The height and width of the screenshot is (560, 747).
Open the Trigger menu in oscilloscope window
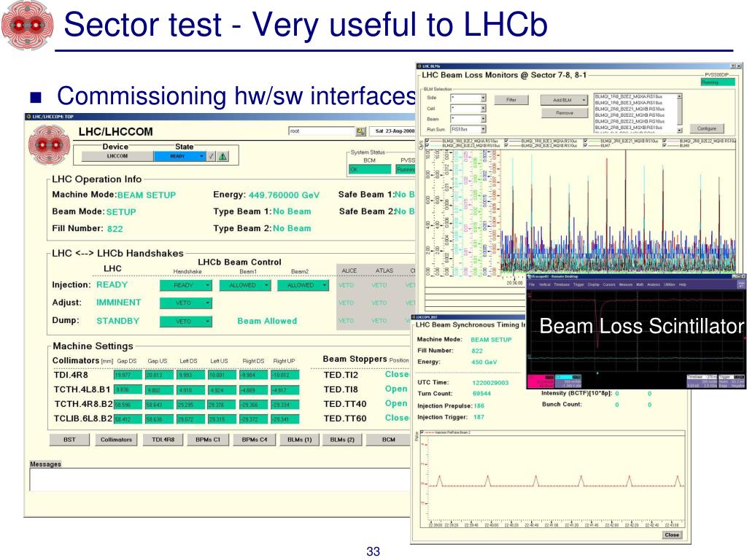pyautogui.click(x=578, y=284)
